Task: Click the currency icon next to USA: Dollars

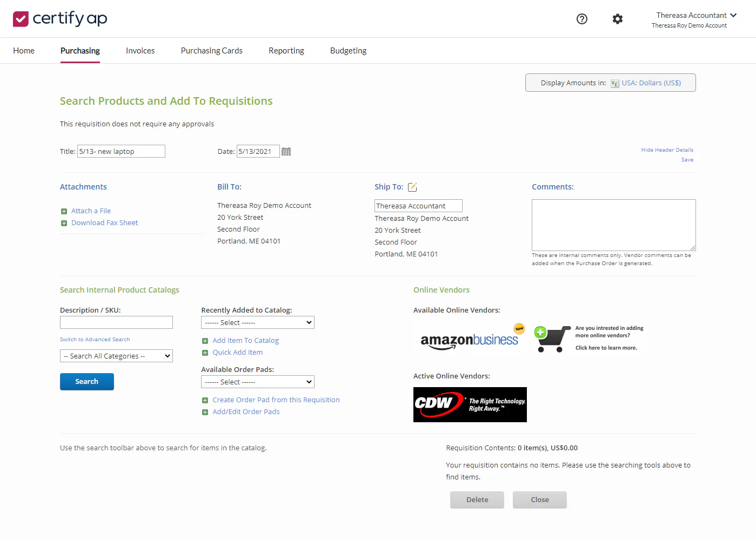Action: click(615, 83)
